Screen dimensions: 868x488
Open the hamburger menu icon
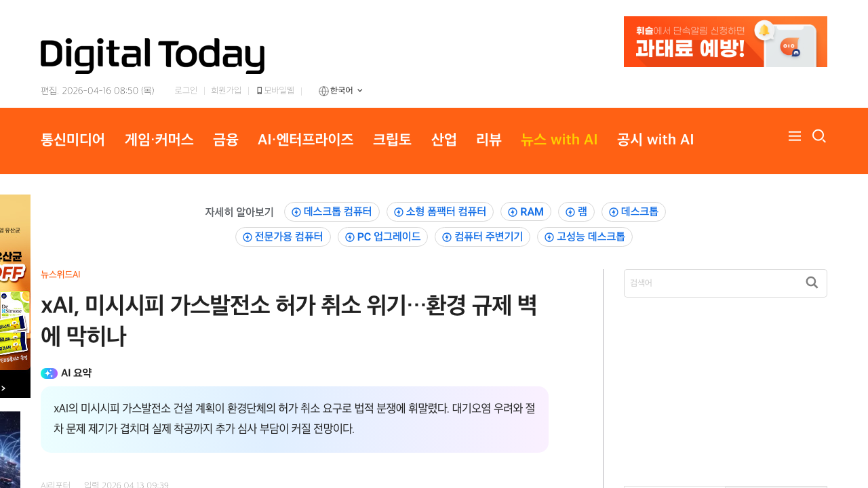[x=795, y=136]
